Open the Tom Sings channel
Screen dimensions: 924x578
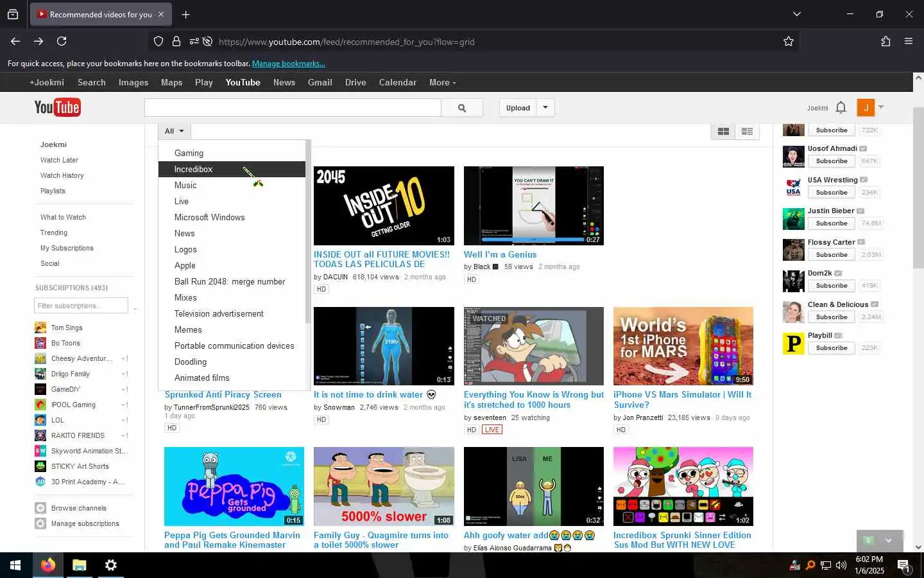[x=67, y=328]
